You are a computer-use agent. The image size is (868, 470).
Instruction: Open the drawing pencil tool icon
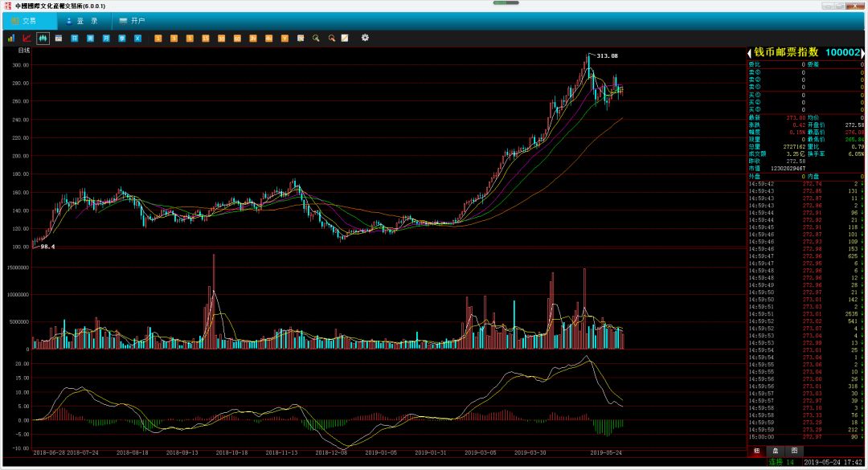point(345,39)
